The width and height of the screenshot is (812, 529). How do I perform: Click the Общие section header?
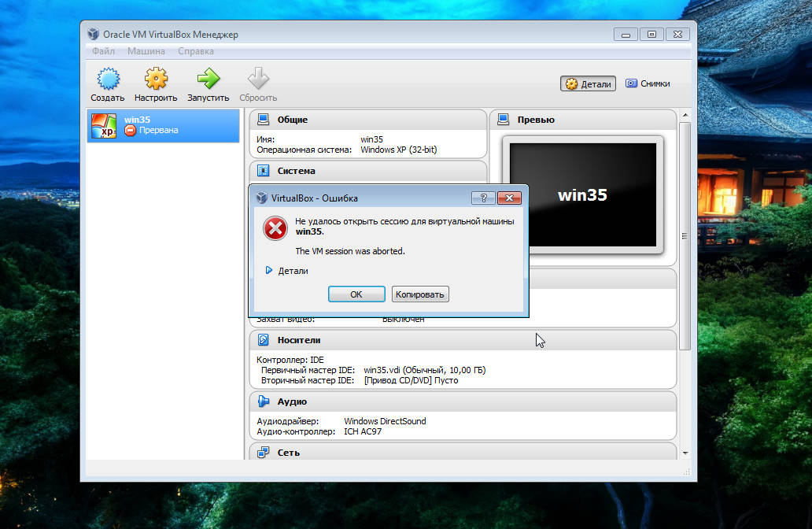(367, 120)
